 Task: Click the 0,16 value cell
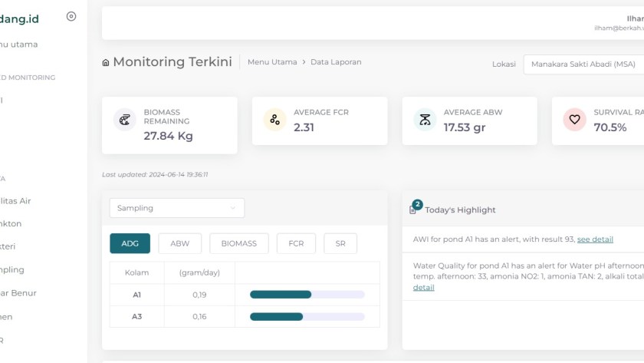click(199, 316)
